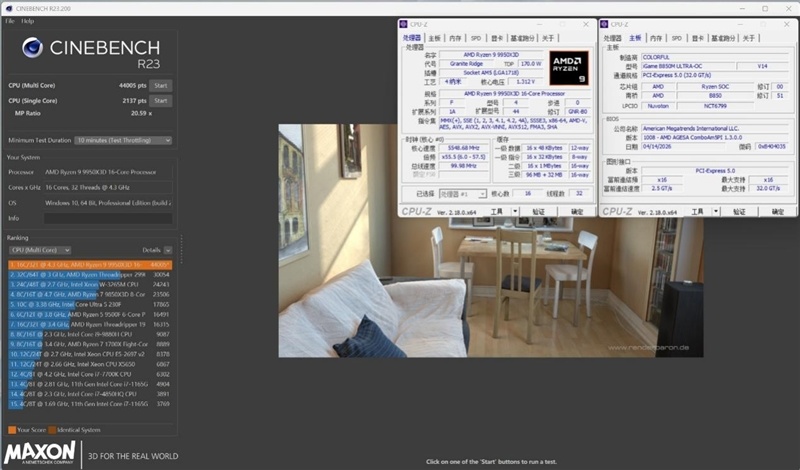Switch to SPD tab in right CPU-Z window
800x470 pixels.
[677, 38]
